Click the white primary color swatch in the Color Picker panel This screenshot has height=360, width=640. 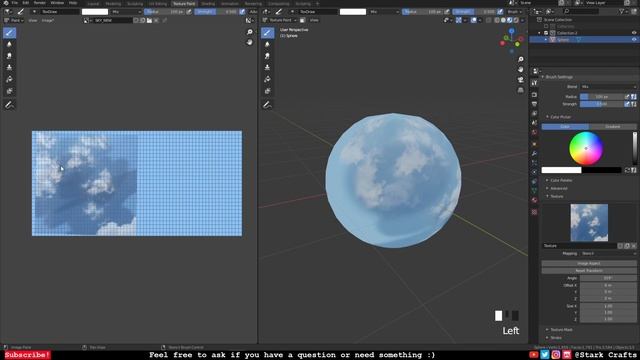tap(561, 170)
